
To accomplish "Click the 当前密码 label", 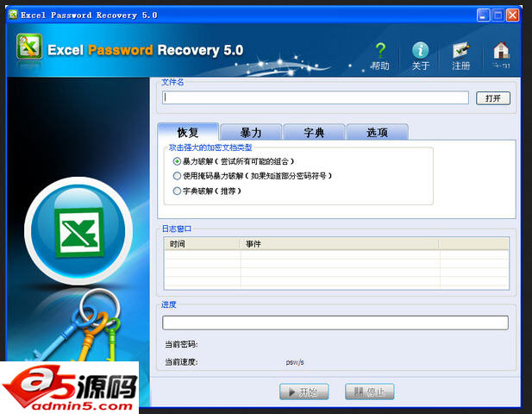I will [x=181, y=344].
